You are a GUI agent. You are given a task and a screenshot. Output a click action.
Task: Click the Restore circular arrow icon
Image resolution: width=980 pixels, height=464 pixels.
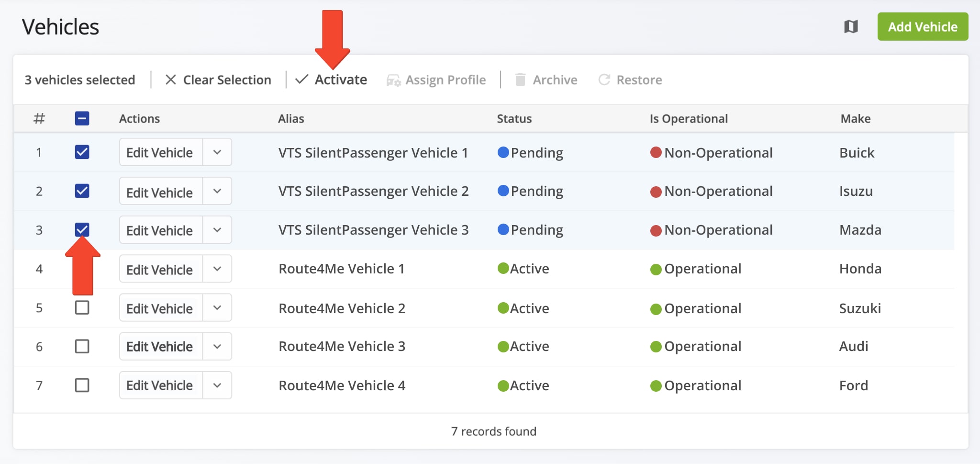click(x=604, y=79)
